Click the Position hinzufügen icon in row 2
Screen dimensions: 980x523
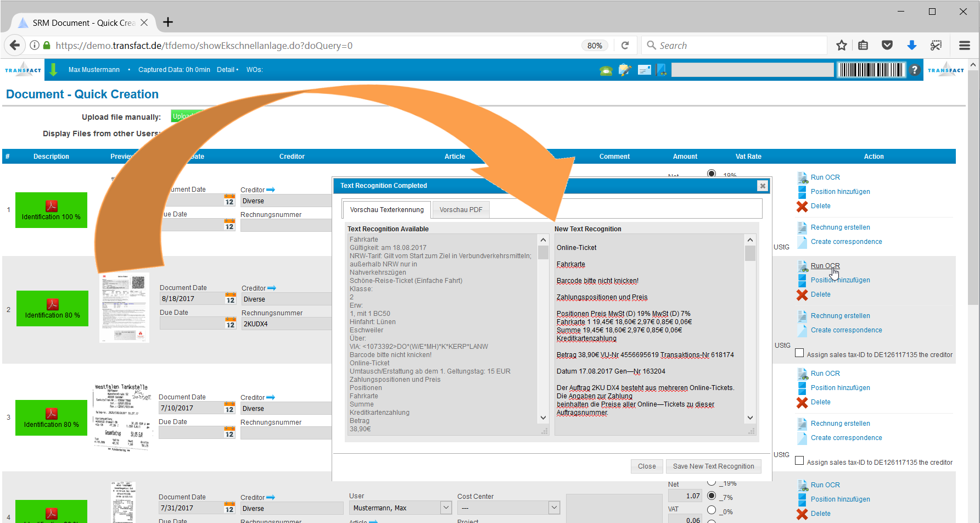[802, 280]
